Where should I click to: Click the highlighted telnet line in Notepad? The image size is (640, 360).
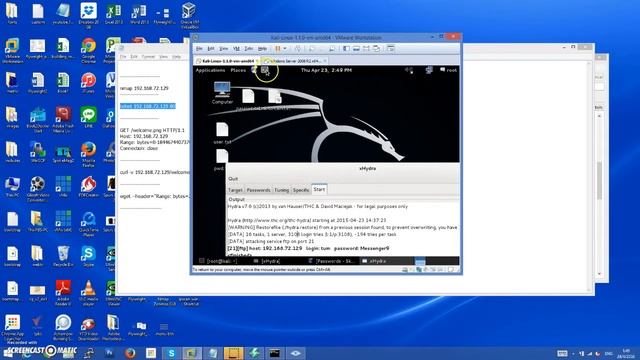click(x=148, y=106)
